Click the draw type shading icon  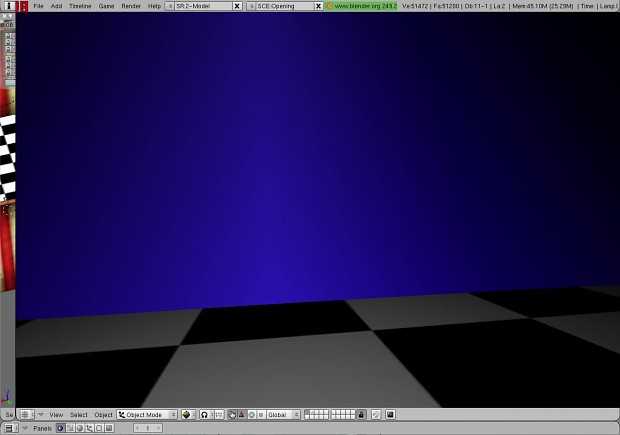(187, 414)
